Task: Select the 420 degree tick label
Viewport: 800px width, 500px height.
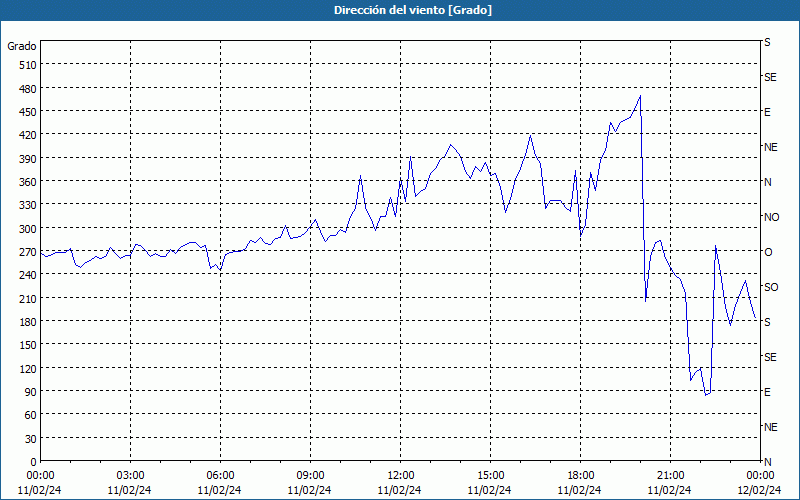Action: tap(28, 135)
